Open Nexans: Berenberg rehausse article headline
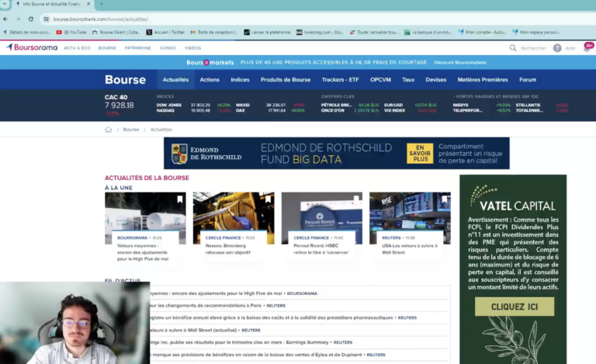 point(228,249)
